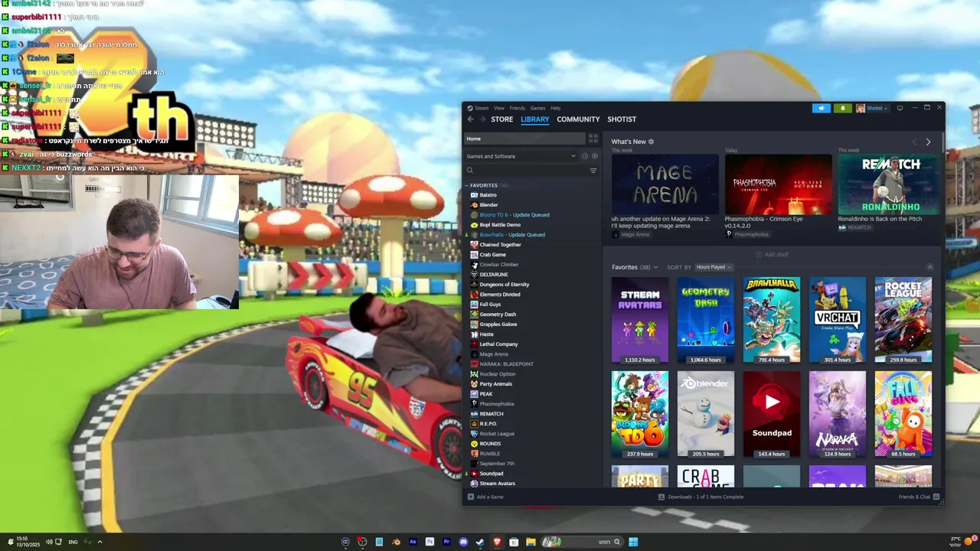Open Brave browser from the taskbar
The image size is (980, 551).
pyautogui.click(x=497, y=542)
